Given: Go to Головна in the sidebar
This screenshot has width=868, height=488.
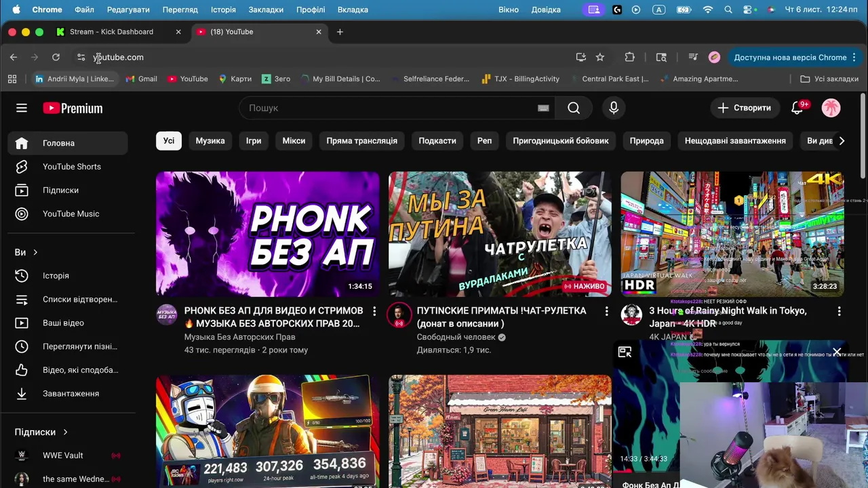Looking at the screenshot, I should point(68,143).
